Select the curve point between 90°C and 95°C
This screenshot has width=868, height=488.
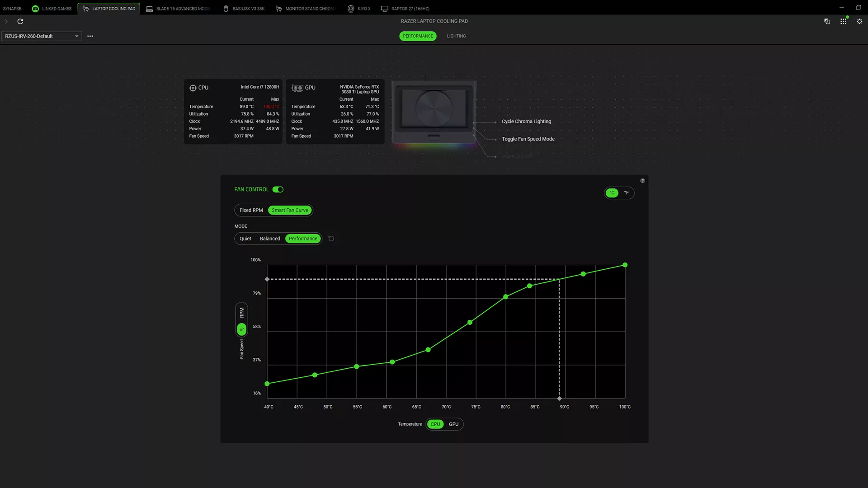(583, 274)
